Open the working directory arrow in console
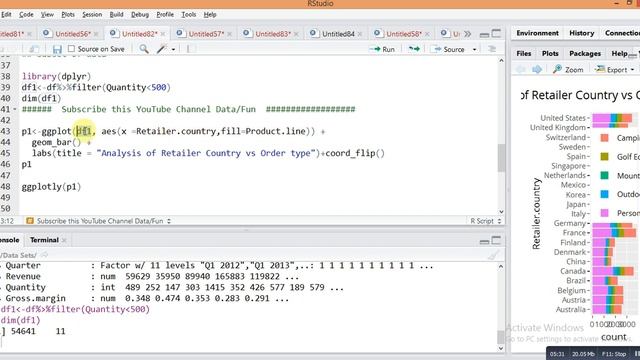Viewport: 640px width, 360px height. [x=44, y=255]
